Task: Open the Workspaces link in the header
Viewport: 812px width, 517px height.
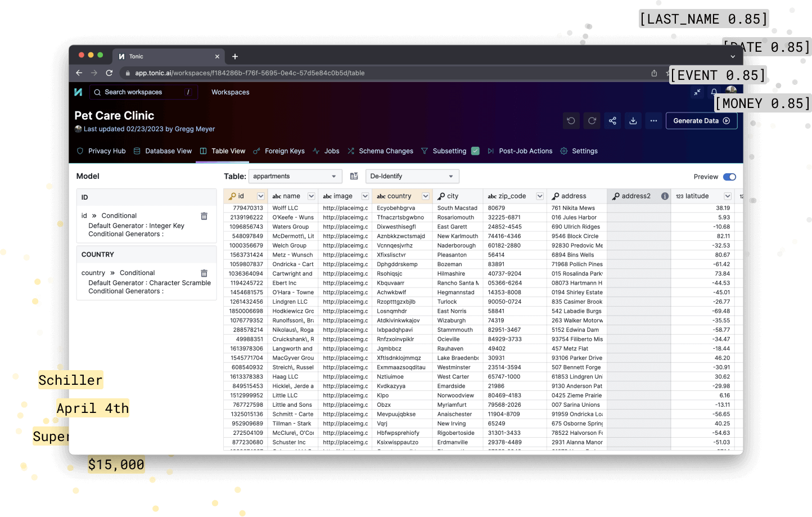Action: click(x=230, y=92)
